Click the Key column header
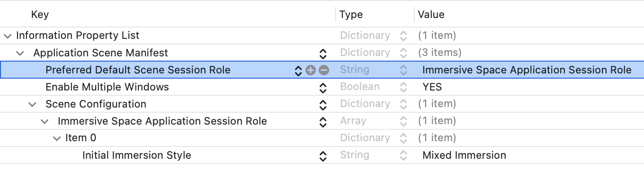This screenshot has height=181, width=644. (40, 15)
